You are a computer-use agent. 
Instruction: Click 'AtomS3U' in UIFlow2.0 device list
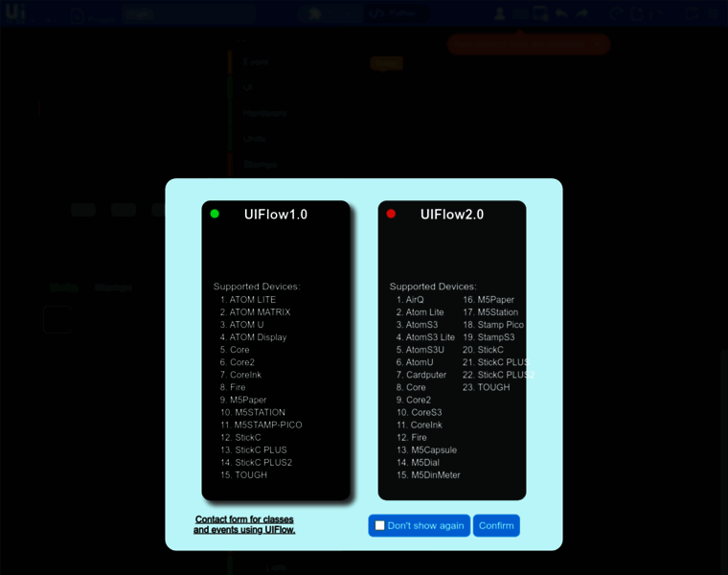pyautogui.click(x=424, y=350)
